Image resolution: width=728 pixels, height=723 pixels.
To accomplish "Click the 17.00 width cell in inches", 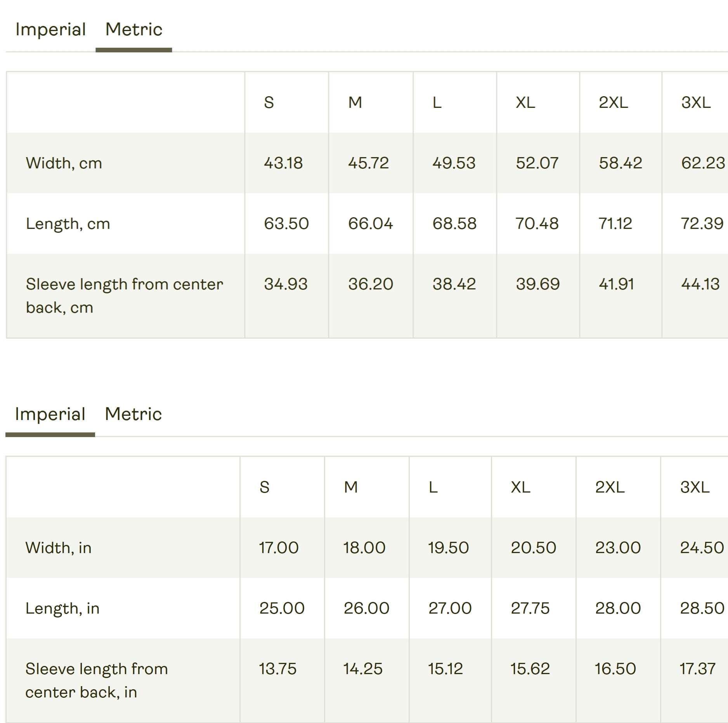I will (279, 548).
